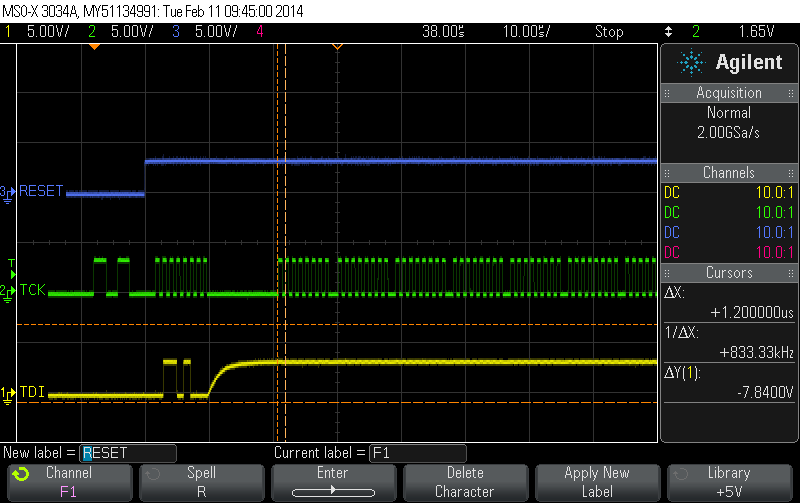Click Apply New Label softkey
Screen dimensions: 800x503
(x=597, y=483)
